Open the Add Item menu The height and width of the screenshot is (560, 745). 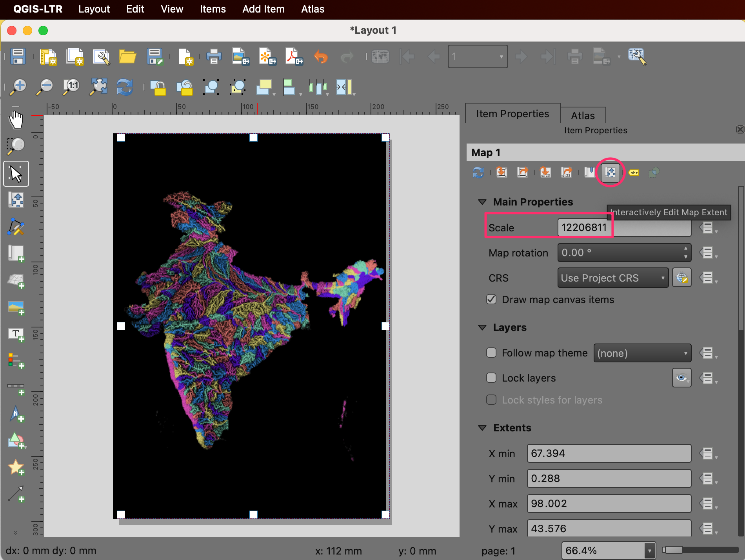263,9
